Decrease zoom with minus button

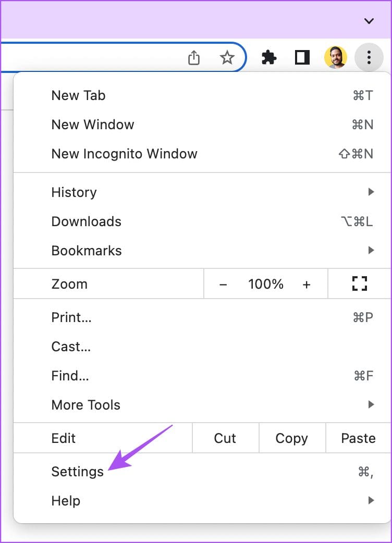coord(223,285)
